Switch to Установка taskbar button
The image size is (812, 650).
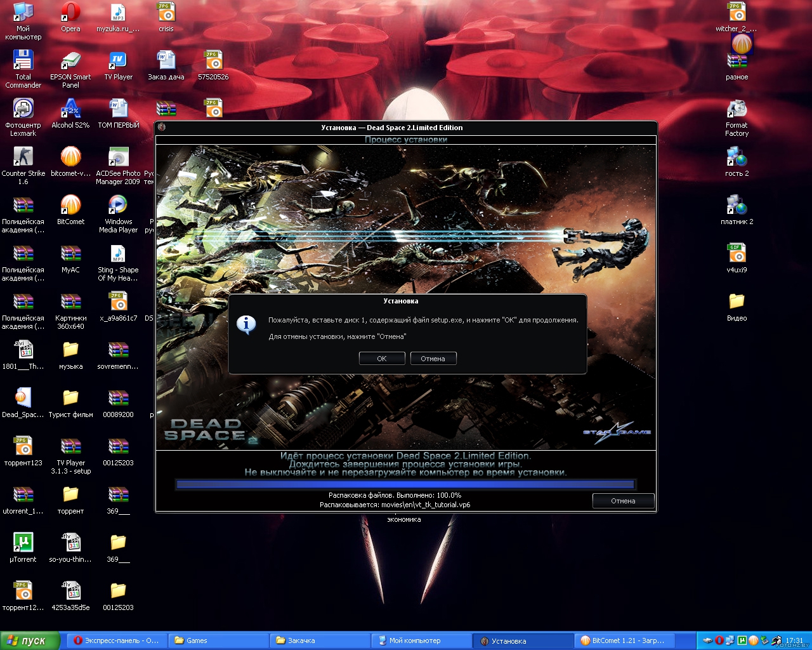523,640
